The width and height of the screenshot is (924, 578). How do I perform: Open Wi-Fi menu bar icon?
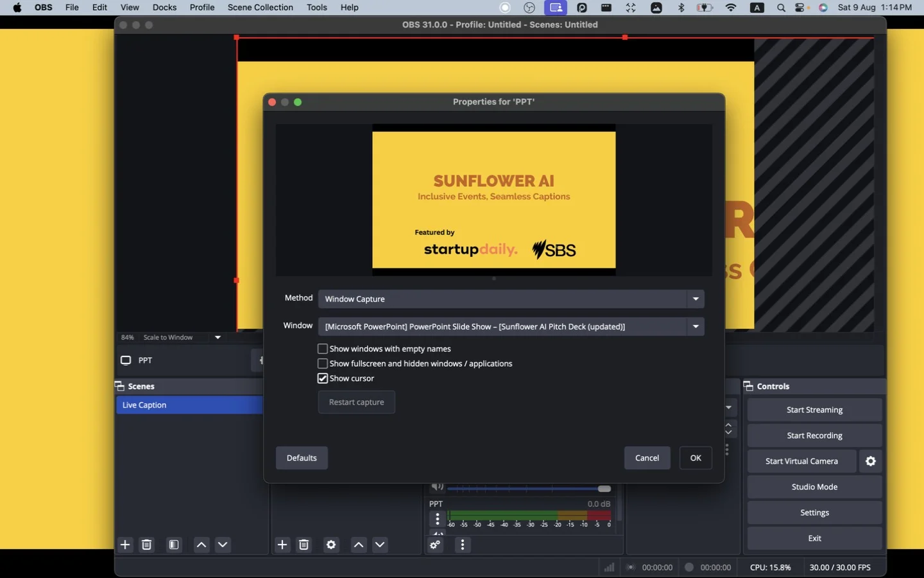point(731,8)
